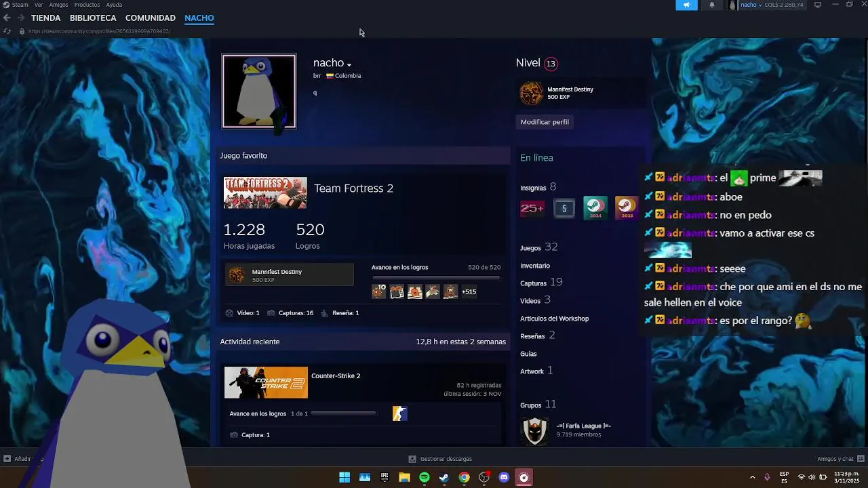Open Amigos y chat
Viewport: 868px width, 488px height.
(841, 459)
